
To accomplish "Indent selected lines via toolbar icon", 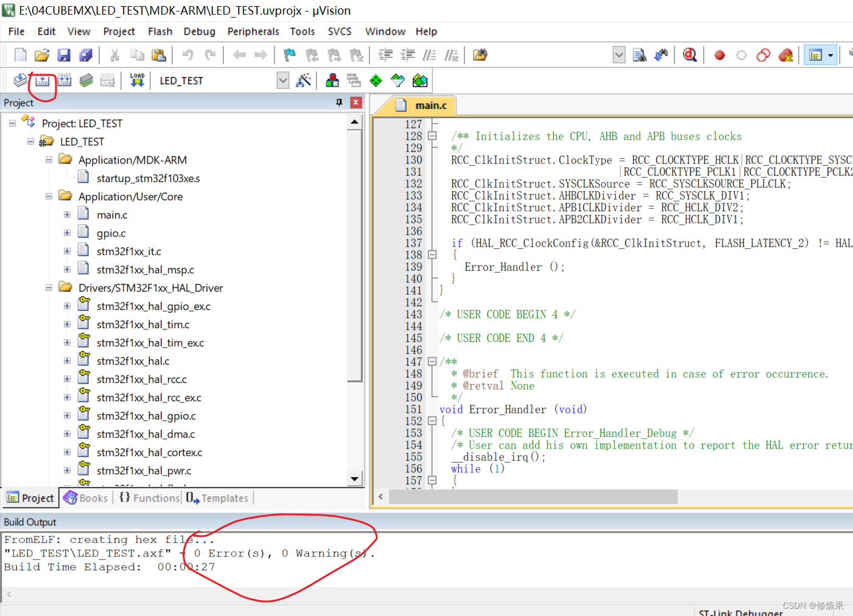I will click(385, 55).
